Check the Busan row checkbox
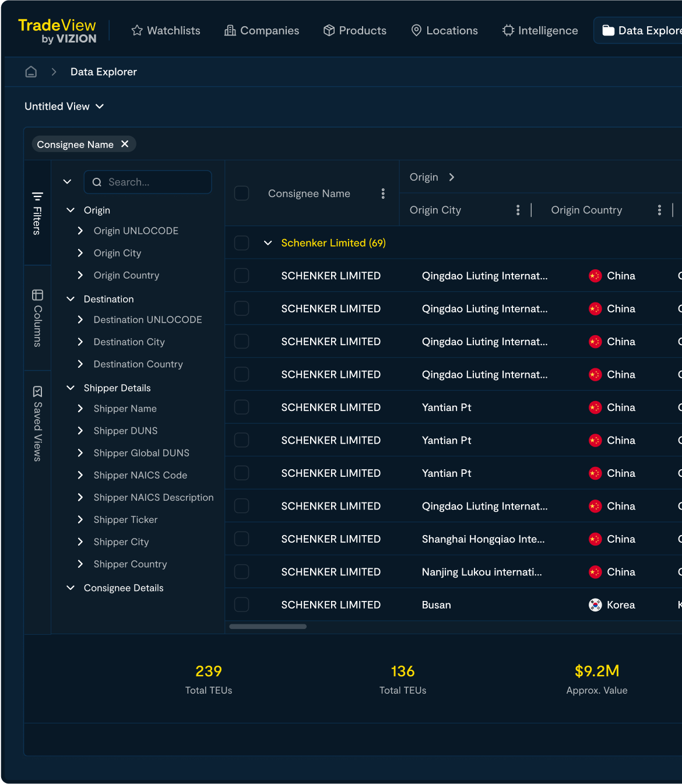The width and height of the screenshot is (682, 784). [x=241, y=604]
